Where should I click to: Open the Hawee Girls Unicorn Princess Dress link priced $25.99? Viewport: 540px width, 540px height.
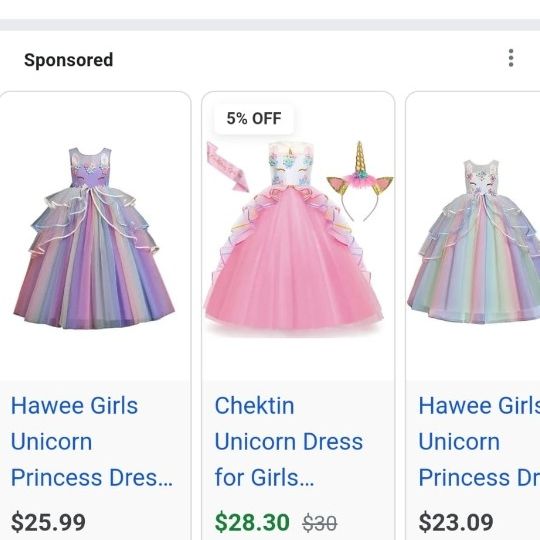(x=92, y=442)
